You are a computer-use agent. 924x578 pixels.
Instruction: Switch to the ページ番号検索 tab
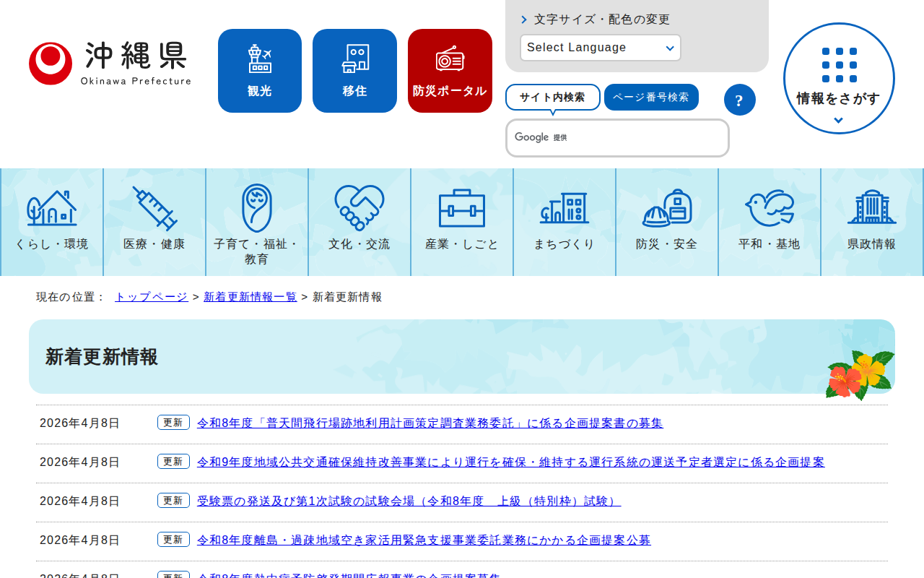click(651, 98)
